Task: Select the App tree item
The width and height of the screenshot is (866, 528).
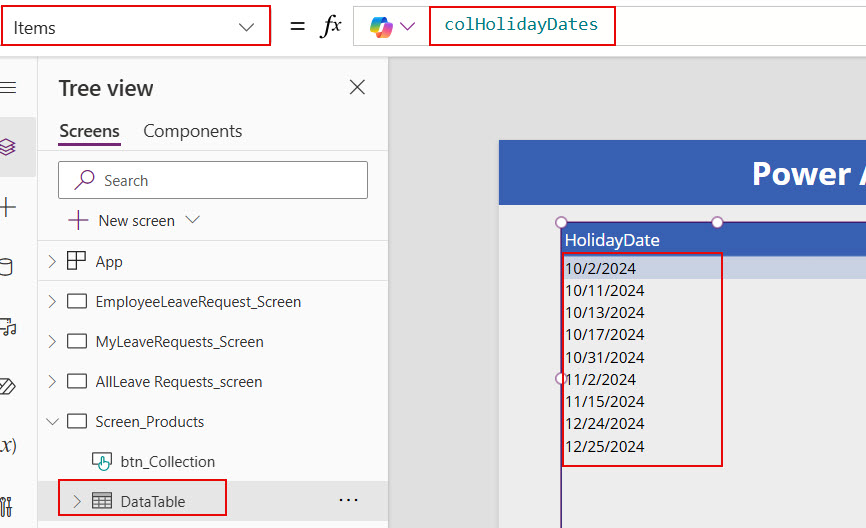Action: (x=109, y=262)
